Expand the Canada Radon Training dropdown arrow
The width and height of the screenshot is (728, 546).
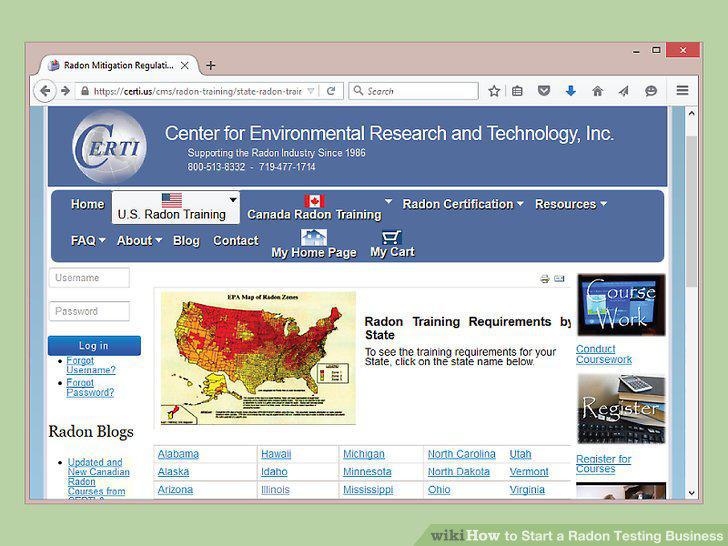(388, 201)
